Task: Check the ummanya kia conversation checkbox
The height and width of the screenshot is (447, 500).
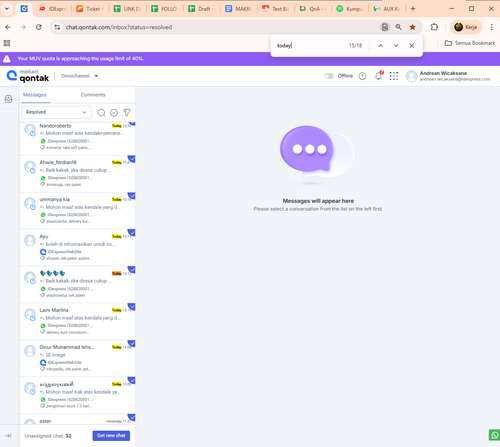Action: point(132,196)
